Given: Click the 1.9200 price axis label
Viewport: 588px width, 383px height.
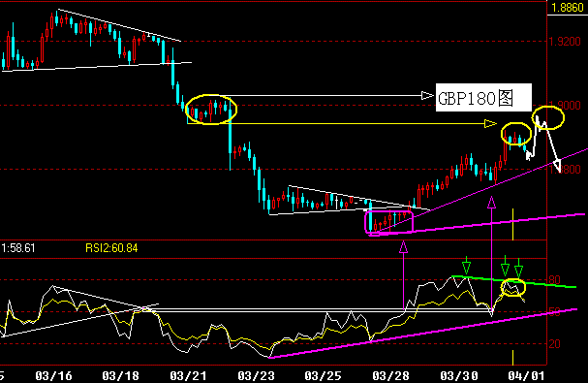Looking at the screenshot, I should tap(565, 42).
